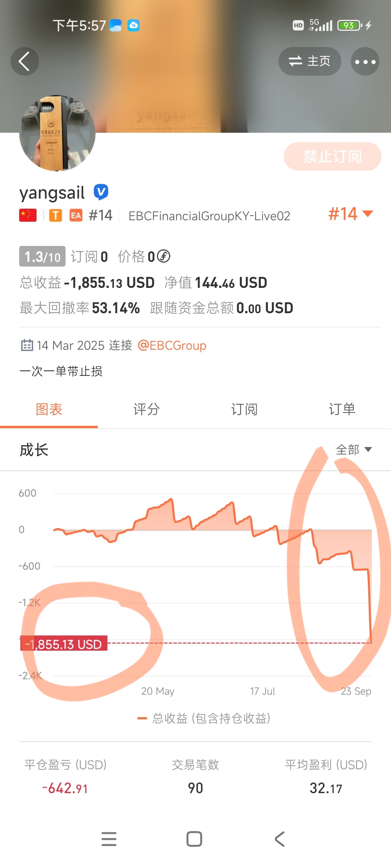Tap the Android home navigation button
Screen dimensions: 391x868
[194, 839]
